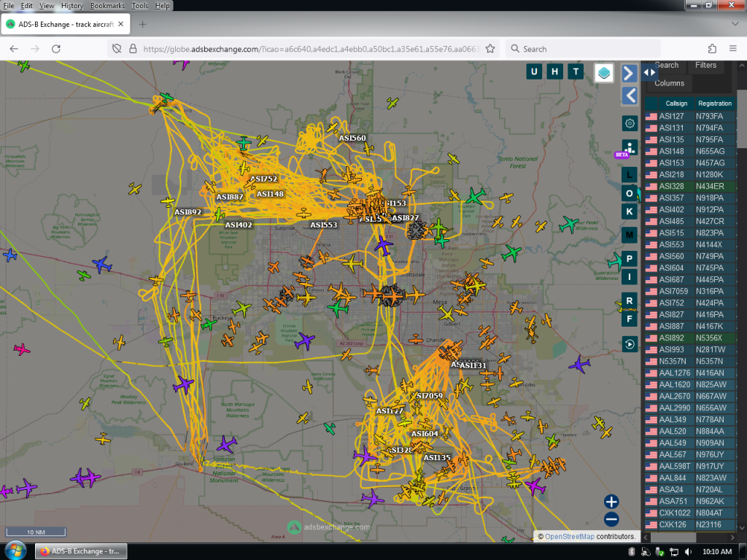
Task: Select the ASI127 row in aircraft table
Action: pos(690,116)
